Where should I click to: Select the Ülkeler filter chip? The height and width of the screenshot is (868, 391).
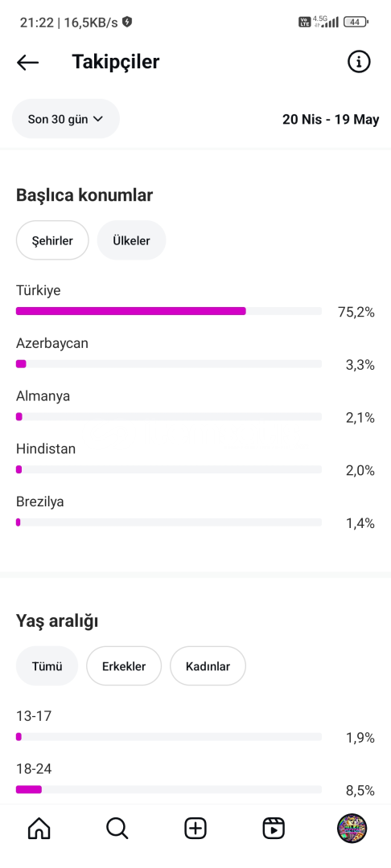(131, 240)
